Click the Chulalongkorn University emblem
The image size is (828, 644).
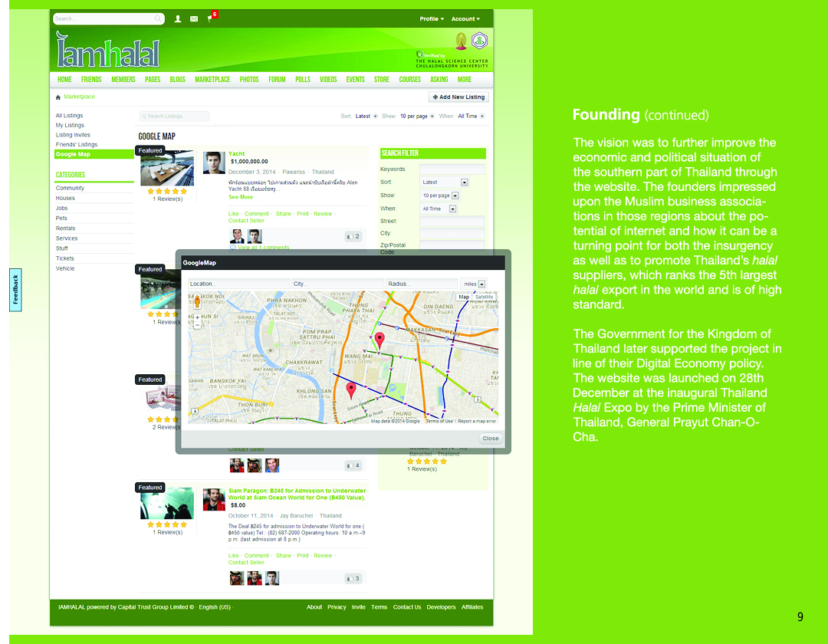click(461, 41)
